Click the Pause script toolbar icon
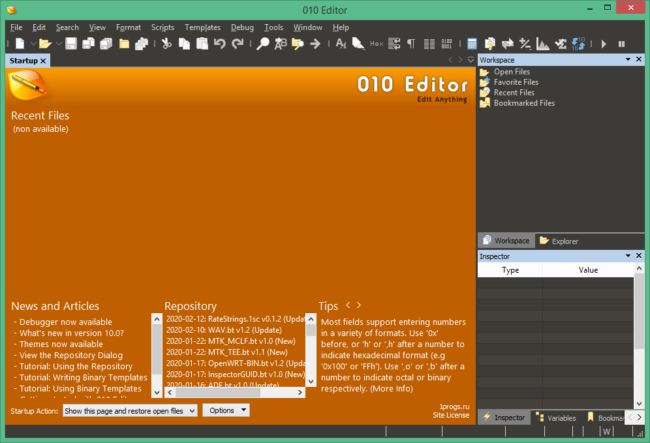 (x=621, y=44)
